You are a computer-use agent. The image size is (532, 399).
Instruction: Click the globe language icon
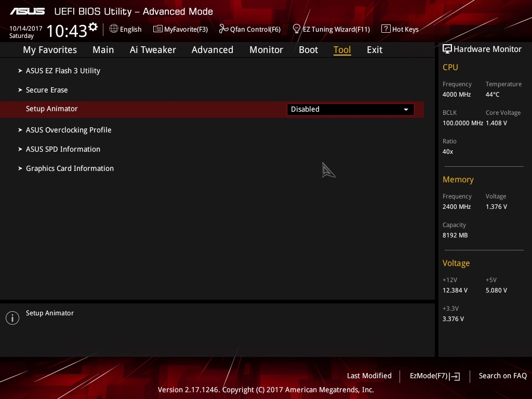114,29
